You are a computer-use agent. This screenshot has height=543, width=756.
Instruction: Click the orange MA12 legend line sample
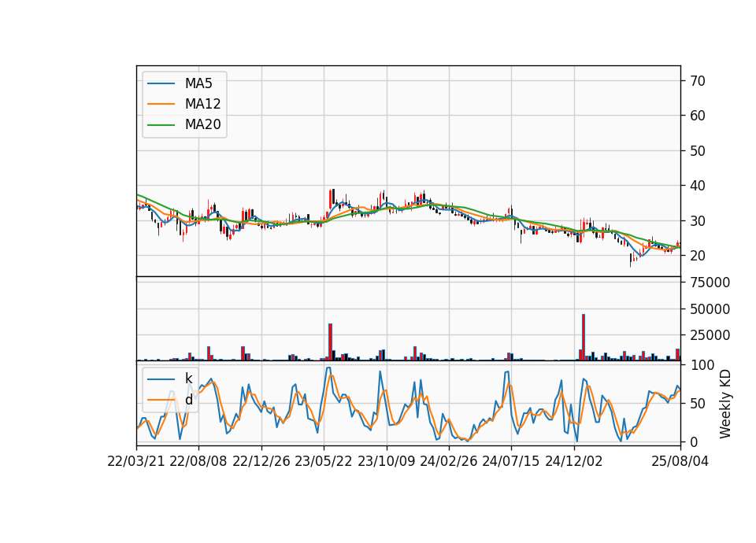(x=161, y=104)
